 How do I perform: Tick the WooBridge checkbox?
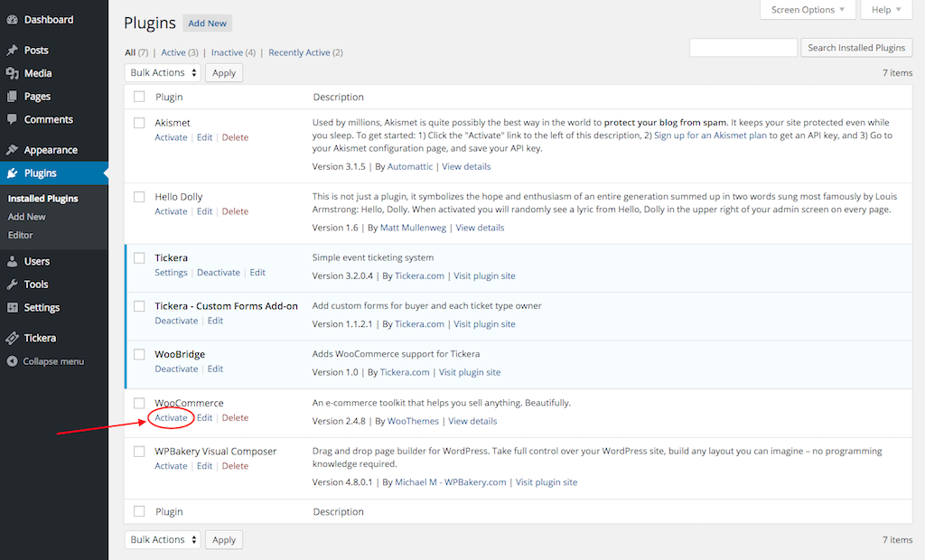tap(139, 354)
